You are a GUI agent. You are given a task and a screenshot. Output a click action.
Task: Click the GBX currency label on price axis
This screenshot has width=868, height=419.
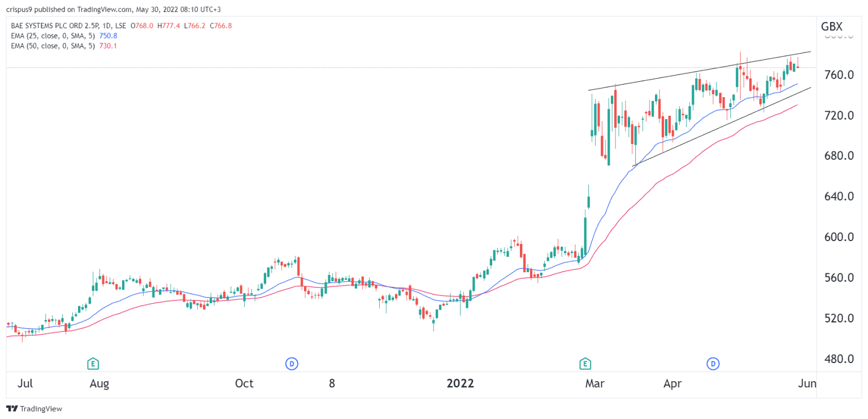pyautogui.click(x=831, y=26)
